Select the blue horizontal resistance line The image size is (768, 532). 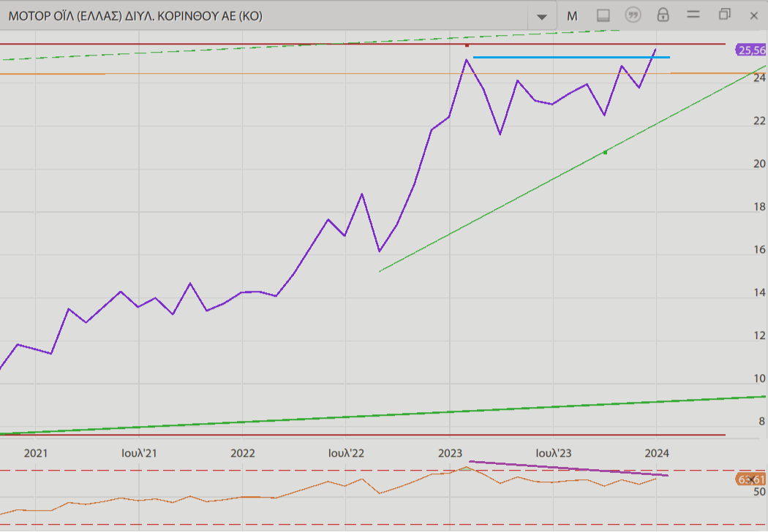[x=571, y=57]
